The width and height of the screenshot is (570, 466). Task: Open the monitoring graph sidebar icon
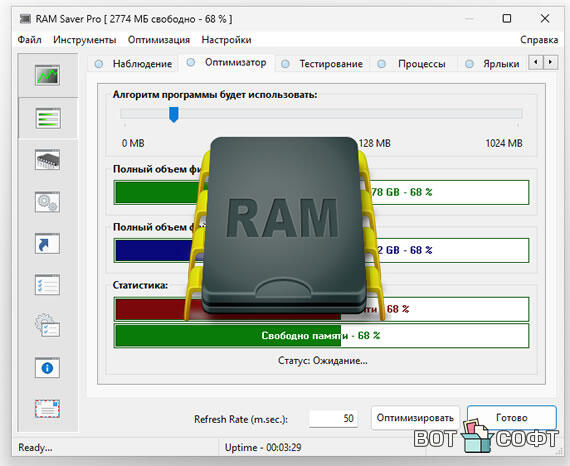47,75
